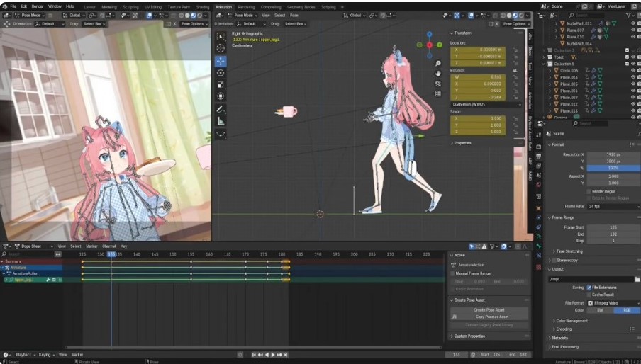Hide Circle.005 with its eye icon

(x=633, y=71)
